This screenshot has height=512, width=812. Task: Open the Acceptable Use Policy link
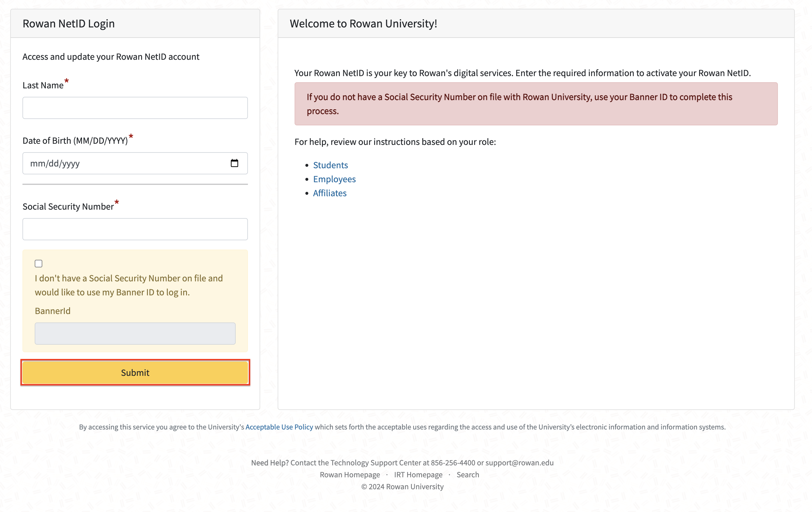[x=279, y=427]
